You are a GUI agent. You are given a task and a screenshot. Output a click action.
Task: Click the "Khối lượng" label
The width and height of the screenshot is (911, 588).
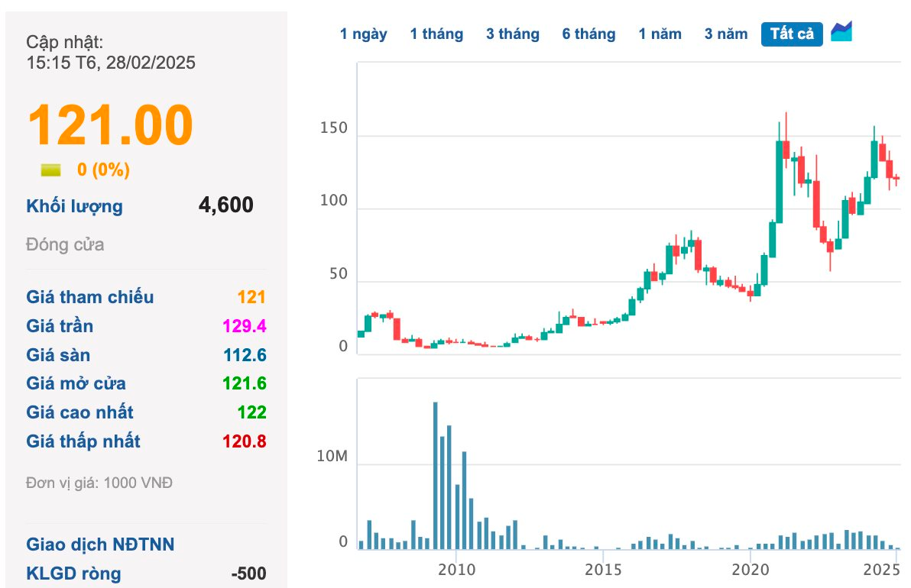(74, 206)
